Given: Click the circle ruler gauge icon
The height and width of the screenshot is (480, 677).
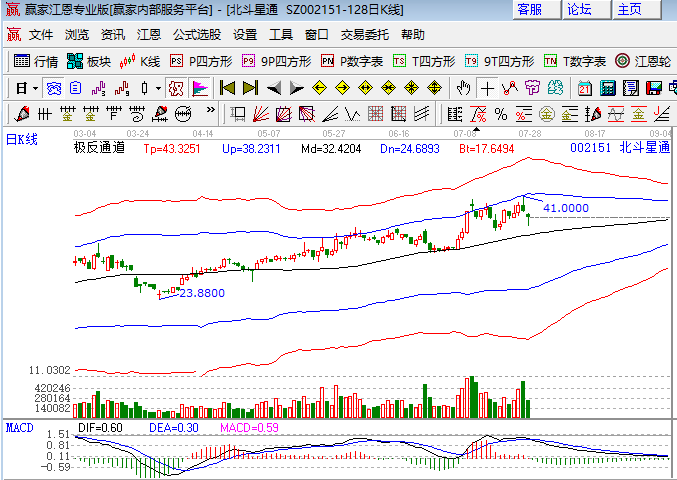Looking at the screenshot, I should [x=183, y=114].
